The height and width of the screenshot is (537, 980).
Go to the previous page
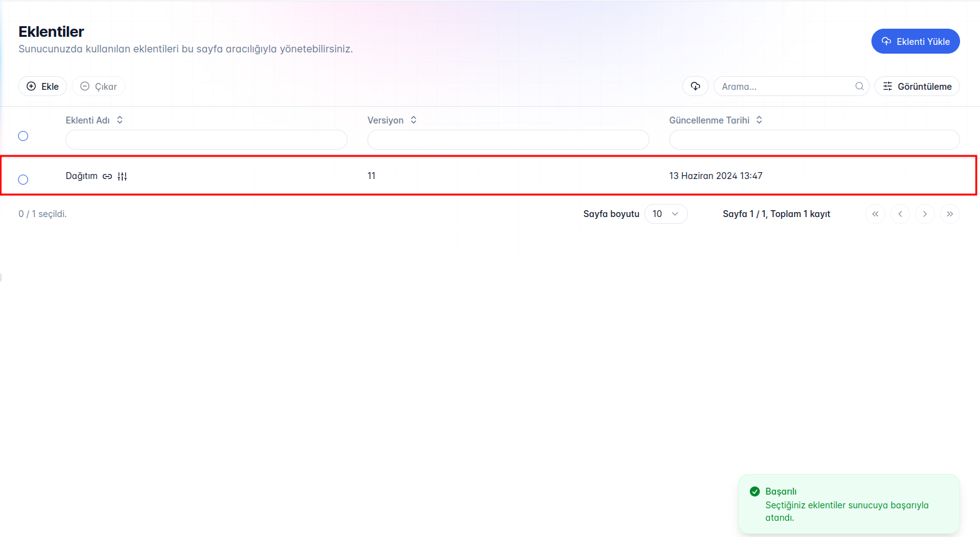[900, 214]
